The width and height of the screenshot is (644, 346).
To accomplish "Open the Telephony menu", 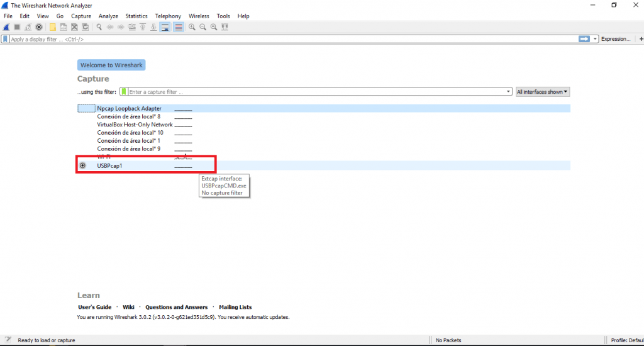I will [168, 16].
